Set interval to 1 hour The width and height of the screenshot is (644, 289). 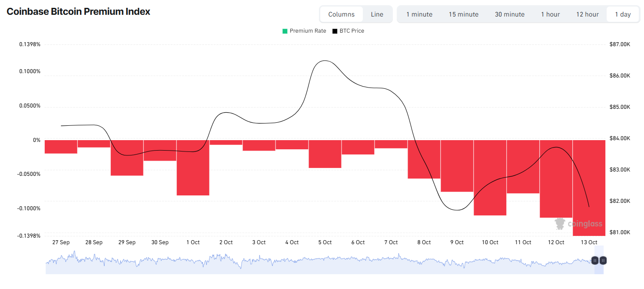coord(551,14)
